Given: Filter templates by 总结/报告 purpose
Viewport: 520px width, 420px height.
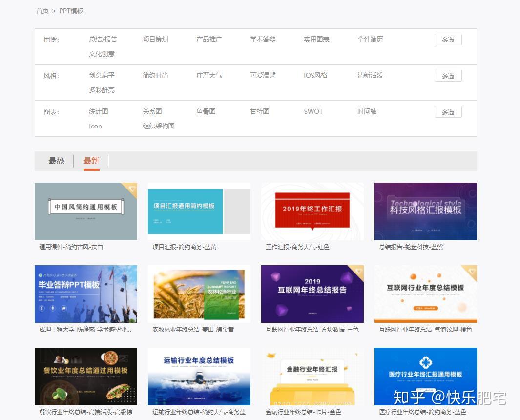Looking at the screenshot, I should (x=102, y=39).
